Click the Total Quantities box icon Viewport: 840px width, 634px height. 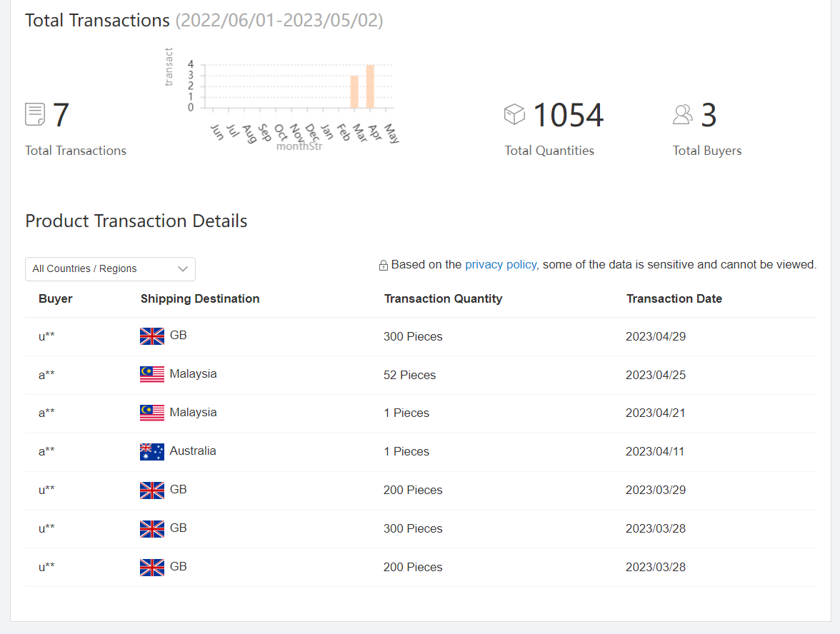coord(514,114)
